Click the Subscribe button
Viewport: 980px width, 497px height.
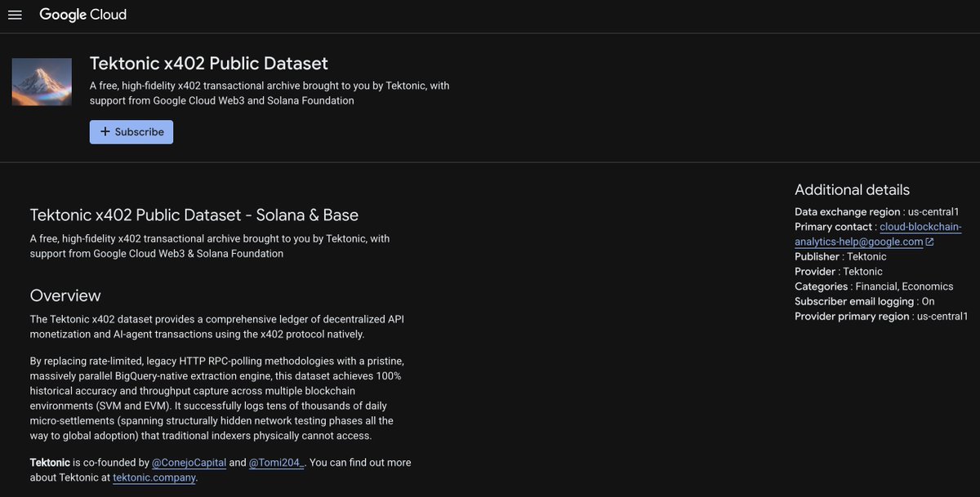point(131,131)
